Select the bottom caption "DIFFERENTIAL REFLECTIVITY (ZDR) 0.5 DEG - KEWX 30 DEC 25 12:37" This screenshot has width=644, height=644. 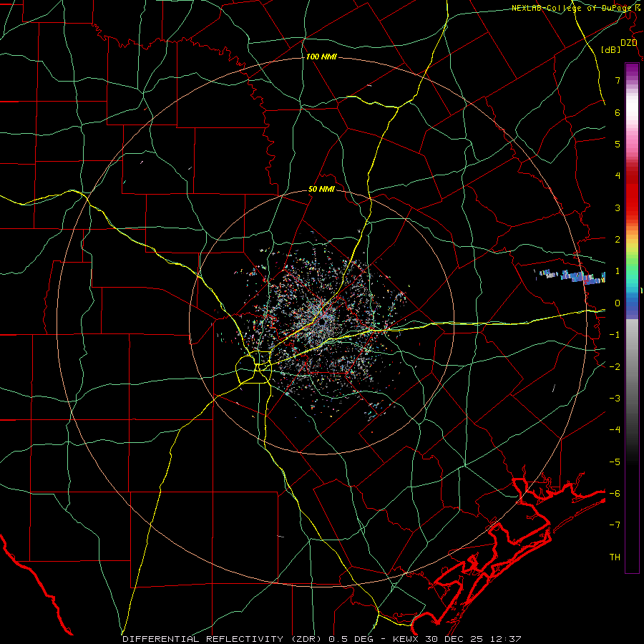[321, 639]
